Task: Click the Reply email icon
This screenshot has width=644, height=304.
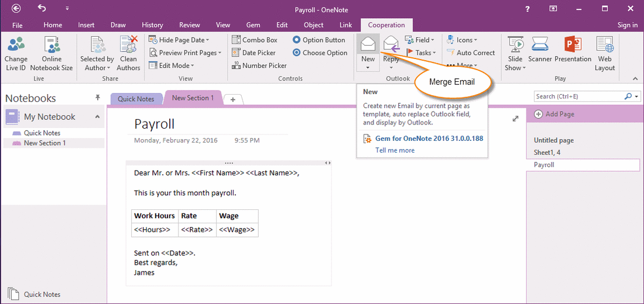Action: tap(392, 44)
